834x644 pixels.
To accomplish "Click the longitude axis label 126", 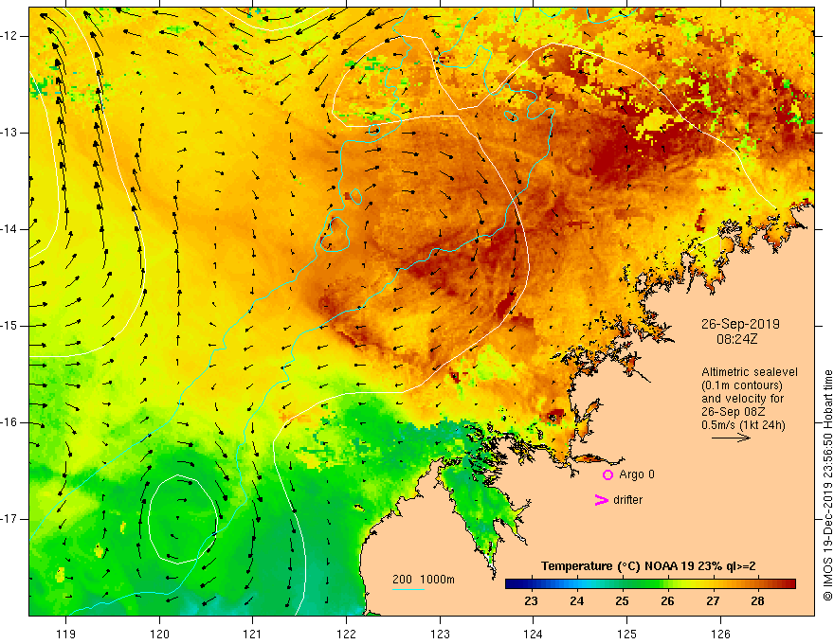I will click(x=720, y=634).
